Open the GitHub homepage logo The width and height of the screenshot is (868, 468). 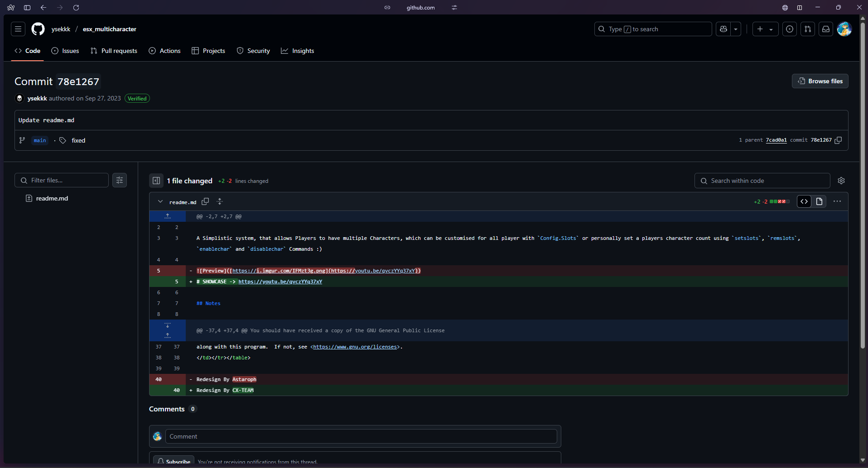[x=38, y=29]
